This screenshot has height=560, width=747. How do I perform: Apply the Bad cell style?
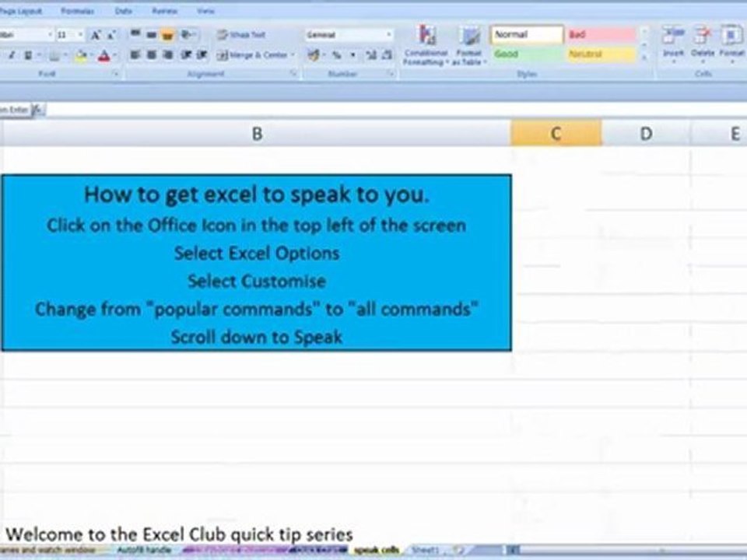click(x=601, y=35)
